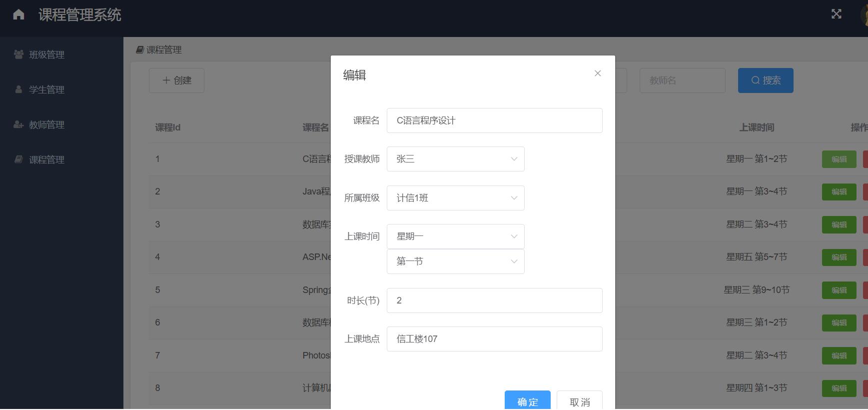
Task: Toggle fullscreen with the expand icon
Action: pos(836,14)
